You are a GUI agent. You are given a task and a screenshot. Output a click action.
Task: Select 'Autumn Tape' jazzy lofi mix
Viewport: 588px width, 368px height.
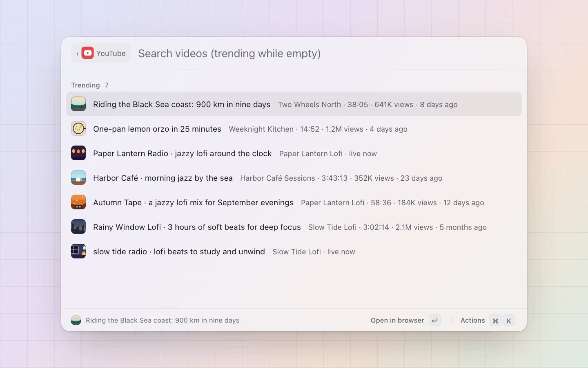click(x=193, y=202)
